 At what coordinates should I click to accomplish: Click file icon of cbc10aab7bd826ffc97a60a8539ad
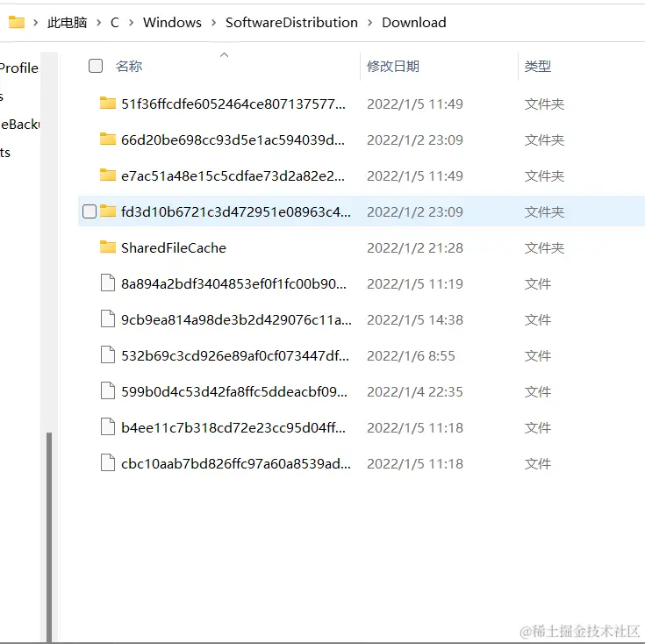(108, 462)
